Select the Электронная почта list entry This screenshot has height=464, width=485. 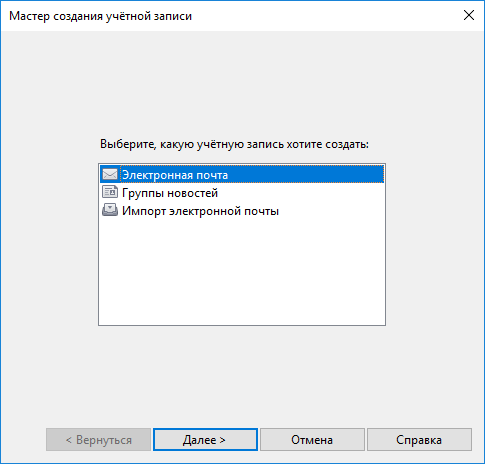242,174
